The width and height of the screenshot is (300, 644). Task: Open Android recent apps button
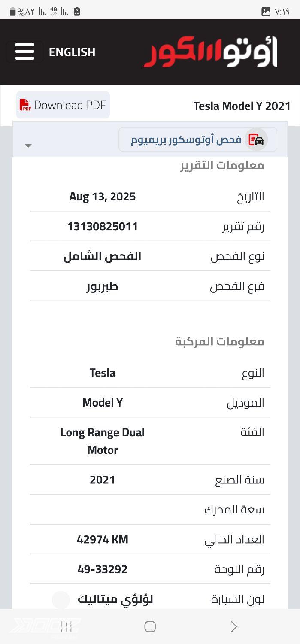67,626
